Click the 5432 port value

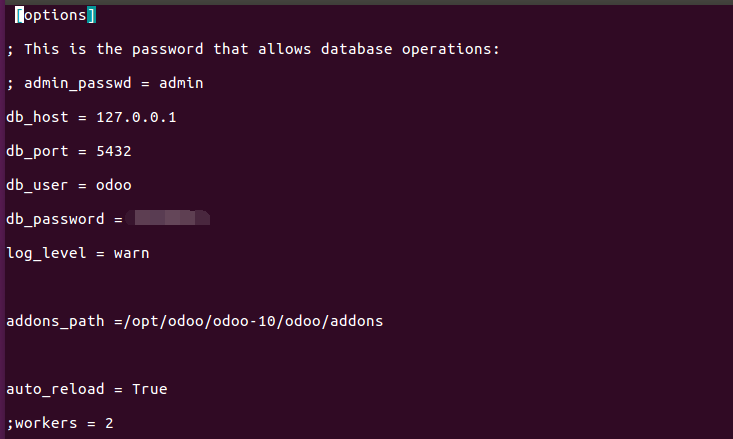pos(114,151)
